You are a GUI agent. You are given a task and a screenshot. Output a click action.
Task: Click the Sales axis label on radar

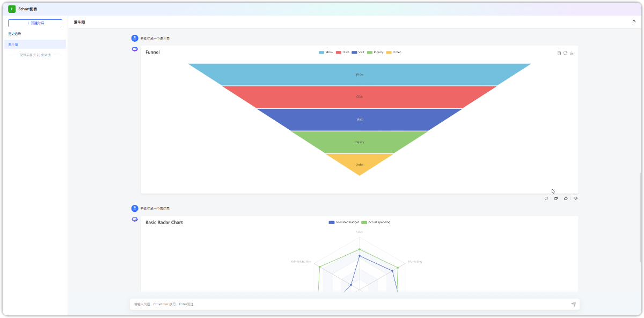tap(360, 232)
